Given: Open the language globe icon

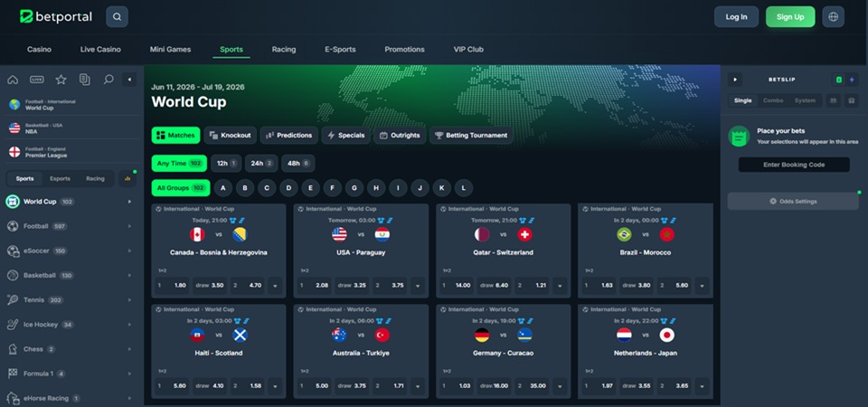Looking at the screenshot, I should [833, 16].
